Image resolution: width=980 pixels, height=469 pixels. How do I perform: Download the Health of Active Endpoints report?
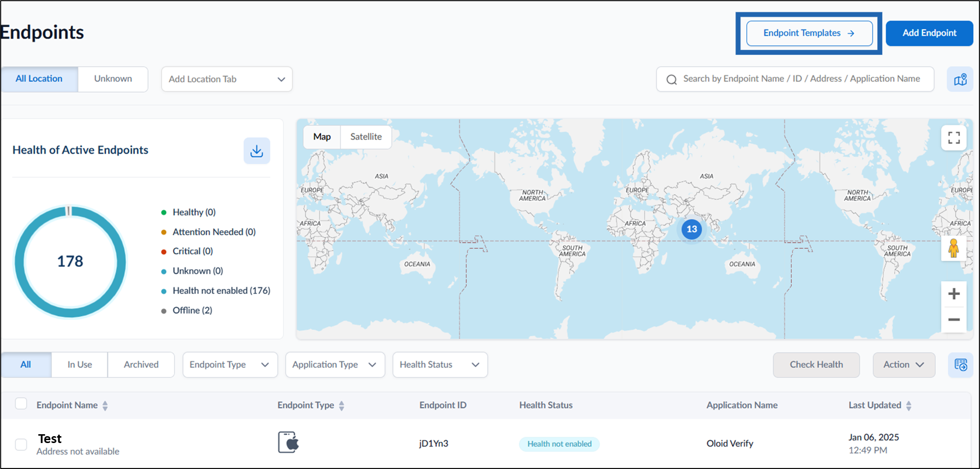pos(257,151)
